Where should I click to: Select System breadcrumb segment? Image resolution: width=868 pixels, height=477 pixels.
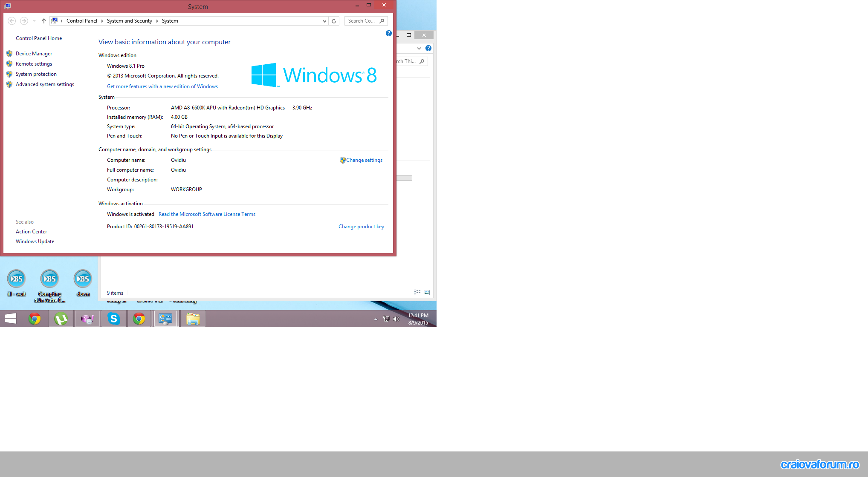[170, 21]
